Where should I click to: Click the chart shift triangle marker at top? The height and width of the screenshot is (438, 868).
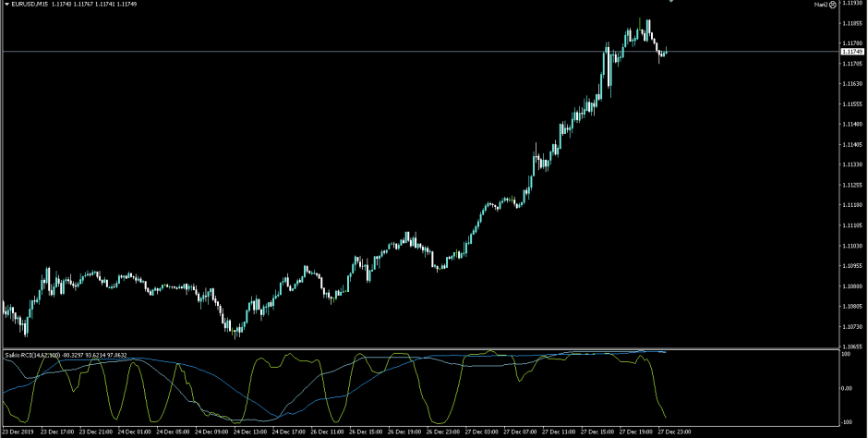tap(671, 1)
